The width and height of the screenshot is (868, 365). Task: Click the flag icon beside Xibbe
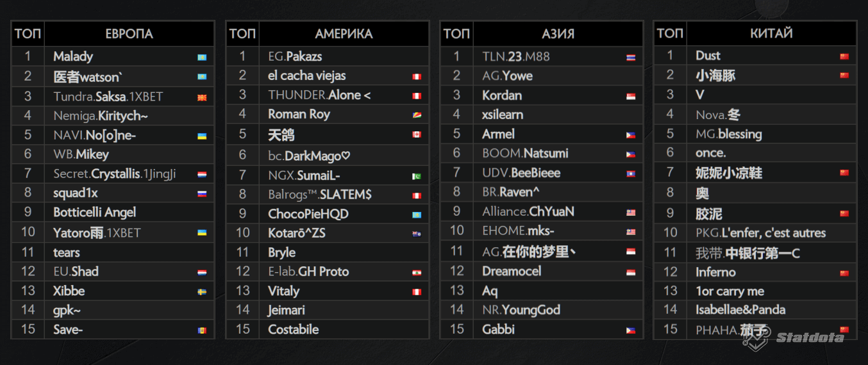[202, 291]
